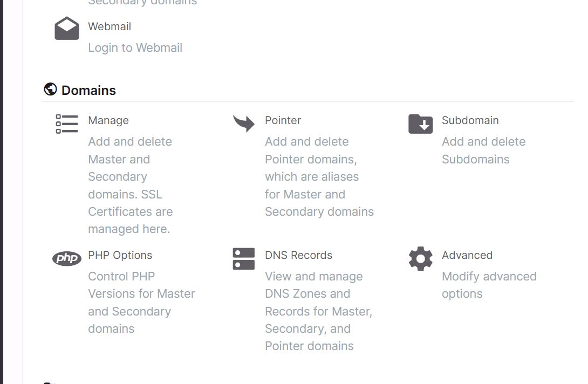588x384 pixels.
Task: Open the Webmail link
Action: coord(110,26)
